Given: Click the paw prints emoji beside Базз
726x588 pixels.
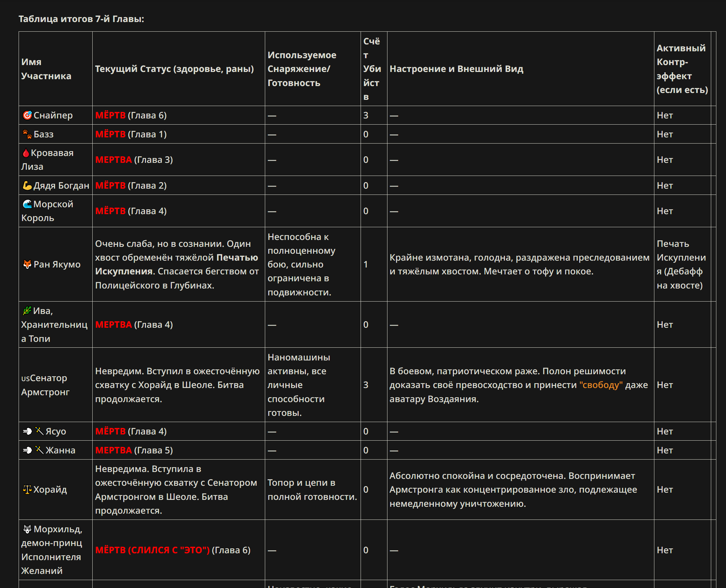Looking at the screenshot, I should 27,134.
